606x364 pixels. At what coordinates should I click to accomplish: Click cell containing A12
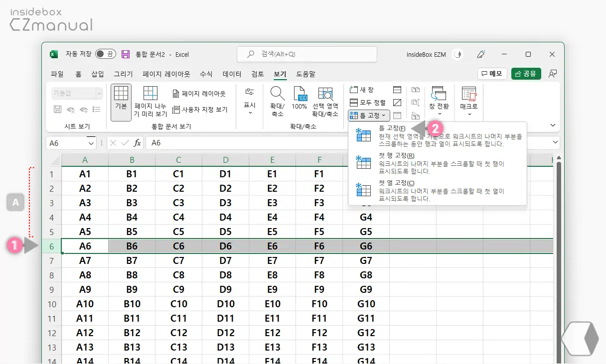85,333
